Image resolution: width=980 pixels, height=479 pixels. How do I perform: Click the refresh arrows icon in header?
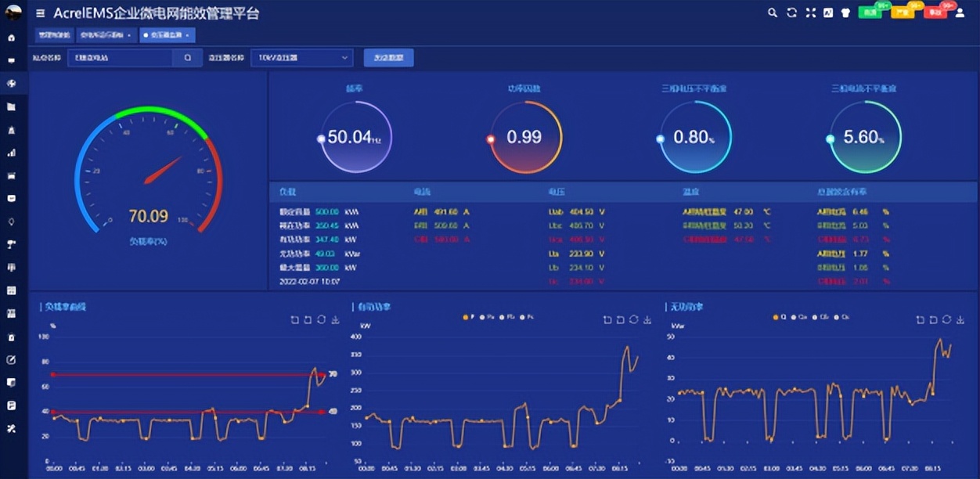(x=791, y=13)
